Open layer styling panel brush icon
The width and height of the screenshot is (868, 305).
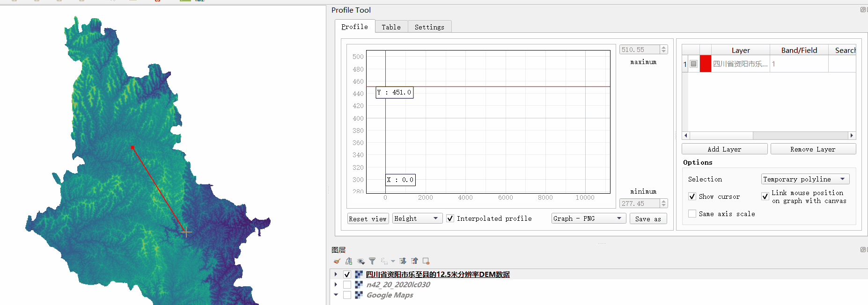coord(337,261)
